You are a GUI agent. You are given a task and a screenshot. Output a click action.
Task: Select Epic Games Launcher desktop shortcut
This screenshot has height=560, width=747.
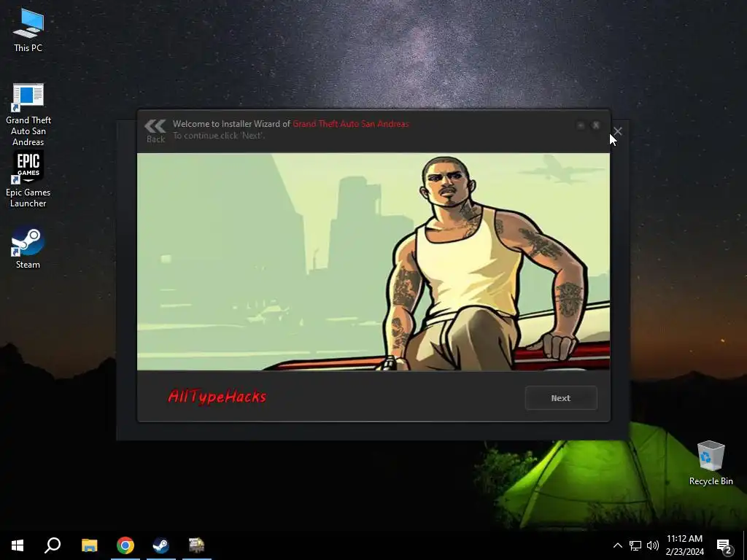coord(28,179)
